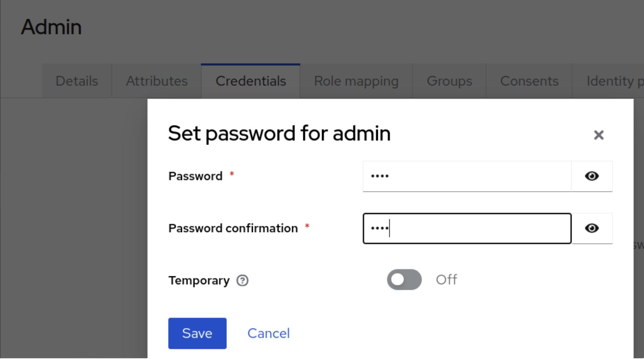Save the new admin password
Screen dimensions: 644x359
[x=197, y=333]
